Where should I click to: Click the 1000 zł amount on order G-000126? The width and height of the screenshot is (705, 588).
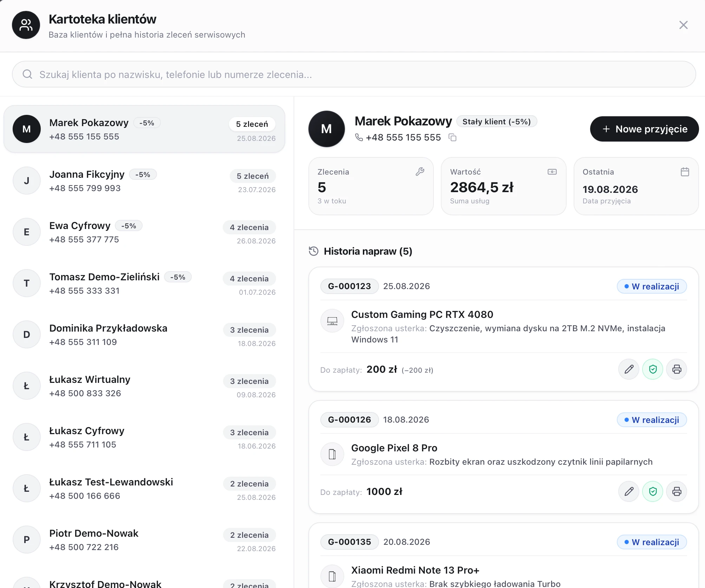point(384,491)
